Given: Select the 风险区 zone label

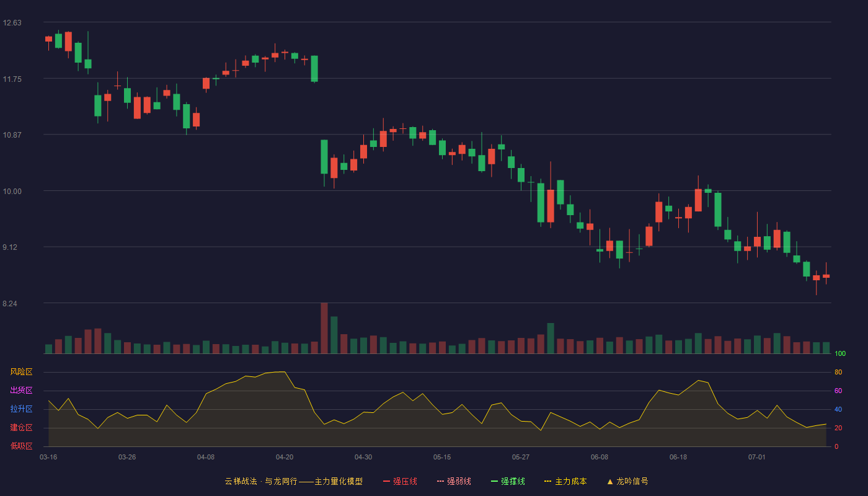Looking at the screenshot, I should (21, 372).
